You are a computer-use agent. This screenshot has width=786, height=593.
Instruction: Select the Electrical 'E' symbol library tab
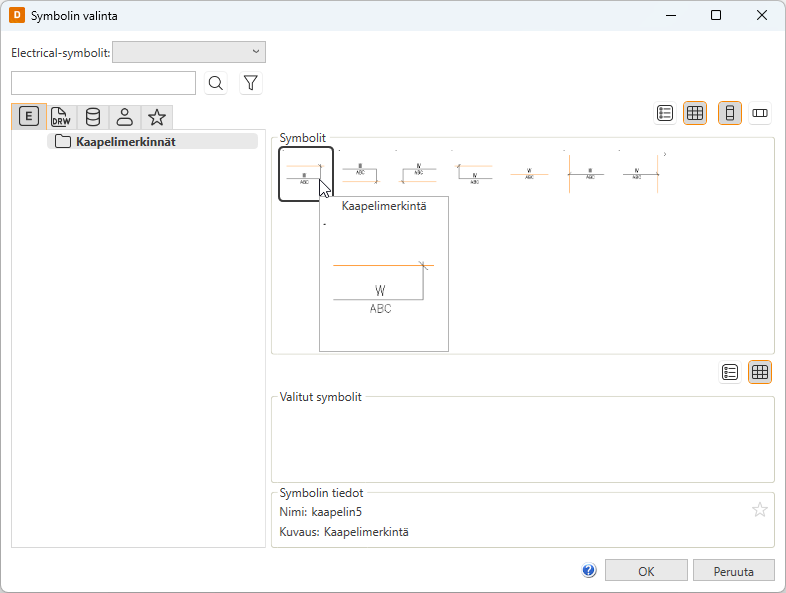coord(29,117)
